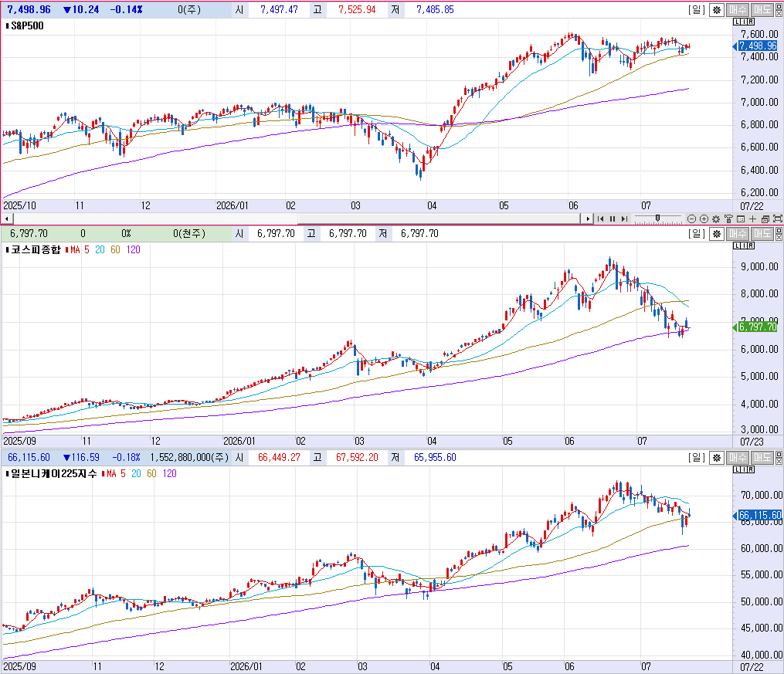Click scrollbar right arrow under S&P500 chart
This screenshot has width=784, height=674.
(x=587, y=218)
